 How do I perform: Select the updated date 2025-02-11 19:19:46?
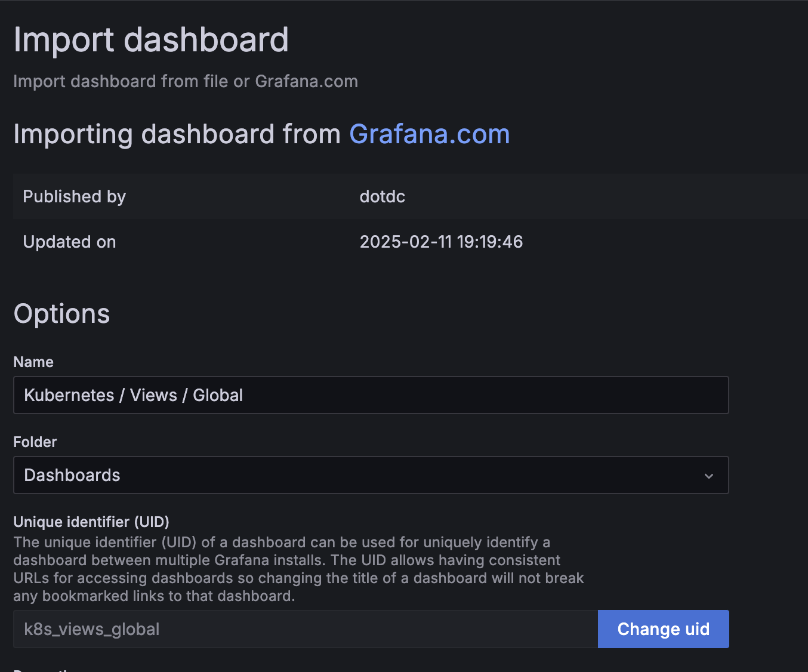pyautogui.click(x=441, y=242)
